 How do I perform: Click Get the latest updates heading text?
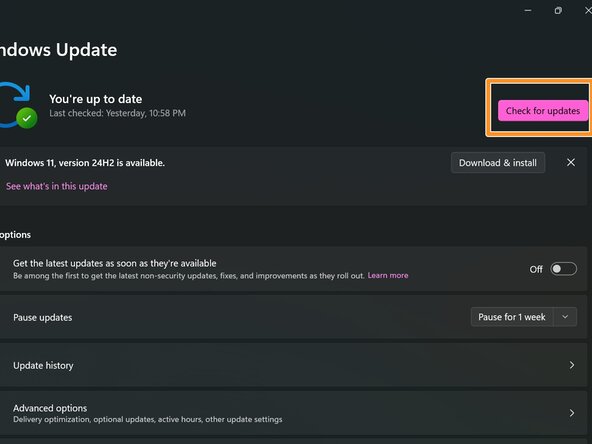[x=115, y=263]
